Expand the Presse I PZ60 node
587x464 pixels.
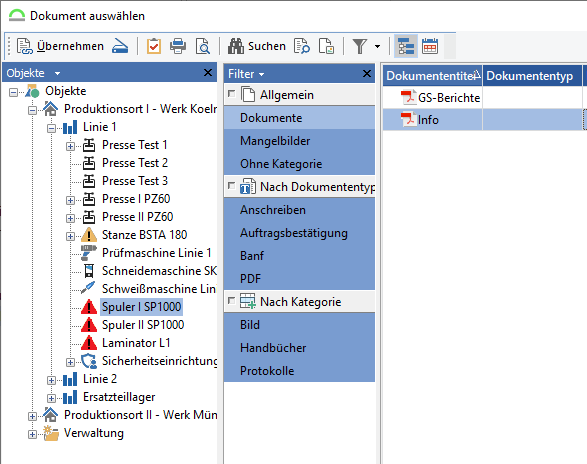(70, 200)
